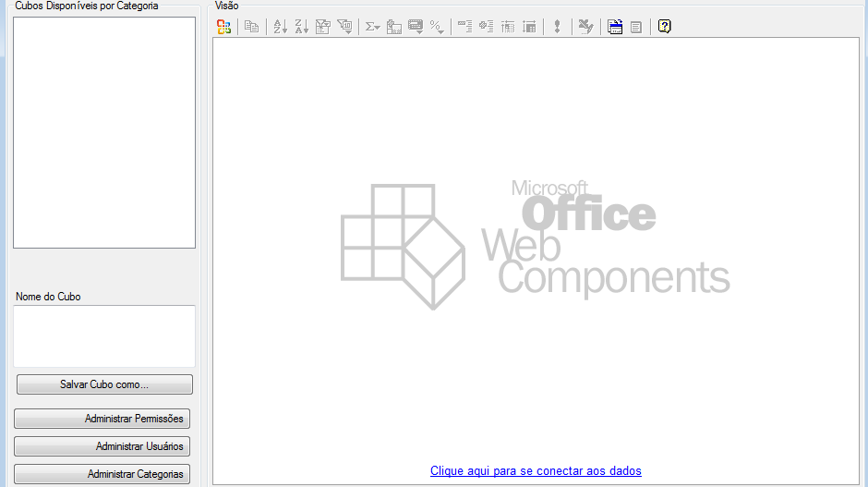Image resolution: width=868 pixels, height=487 pixels.
Task: Open Administrar Categorias
Action: [x=102, y=474]
